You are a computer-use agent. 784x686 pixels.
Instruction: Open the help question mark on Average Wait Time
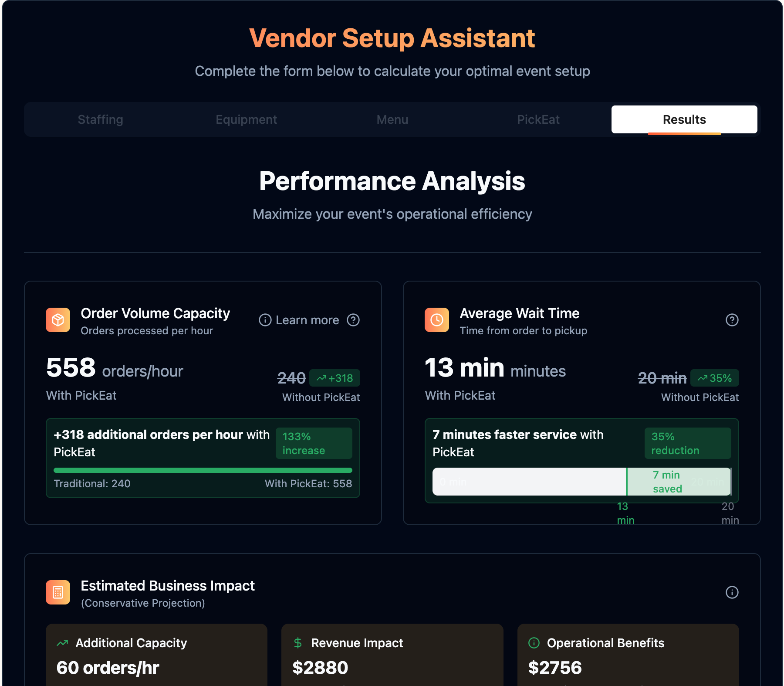pos(732,320)
